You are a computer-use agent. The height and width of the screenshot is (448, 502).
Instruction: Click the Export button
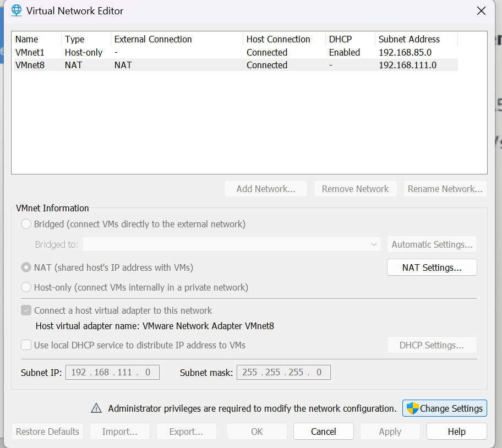point(187,431)
